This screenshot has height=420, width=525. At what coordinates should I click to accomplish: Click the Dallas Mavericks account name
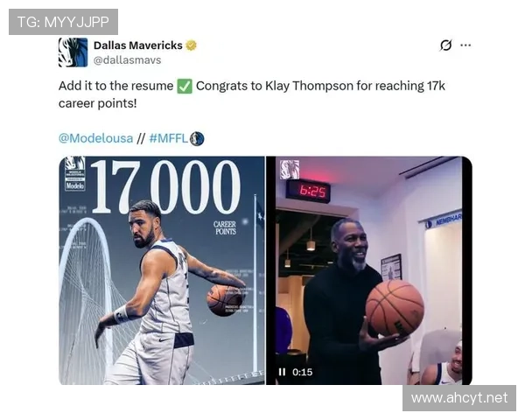tap(138, 45)
